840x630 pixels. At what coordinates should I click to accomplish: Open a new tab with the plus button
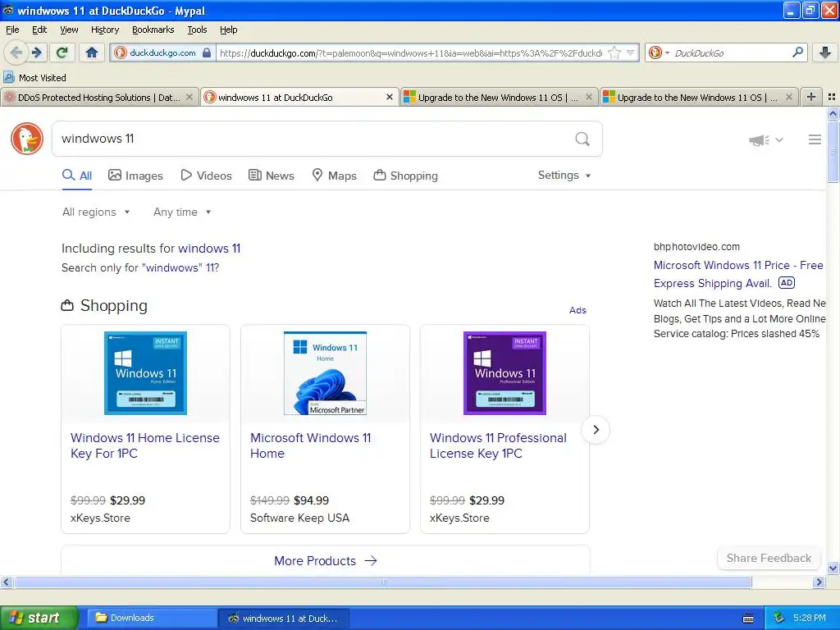pyautogui.click(x=811, y=97)
